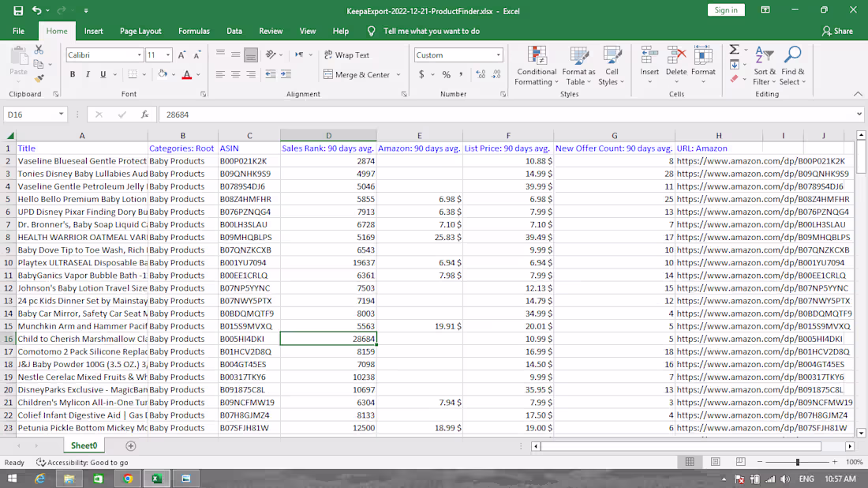Click the Sign in button

click(x=726, y=10)
